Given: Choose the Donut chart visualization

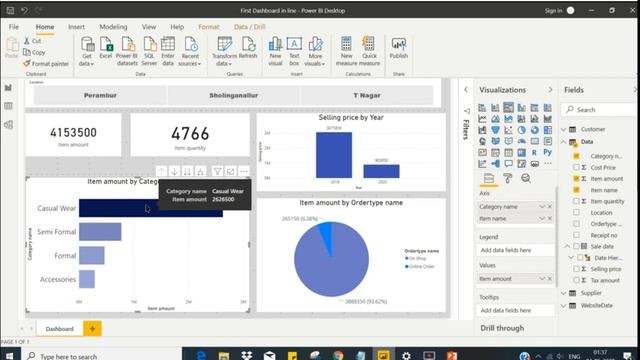Looking at the screenshot, I should click(x=534, y=130).
